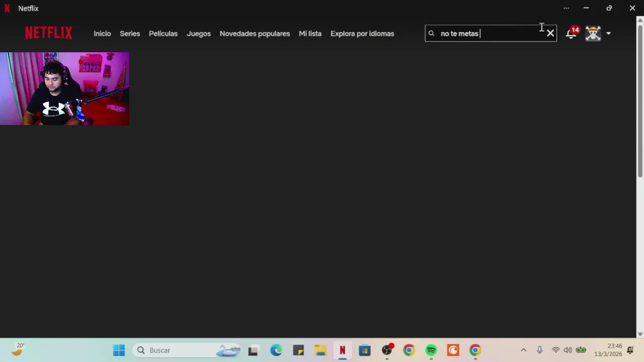Show hidden system tray icons

(x=523, y=350)
